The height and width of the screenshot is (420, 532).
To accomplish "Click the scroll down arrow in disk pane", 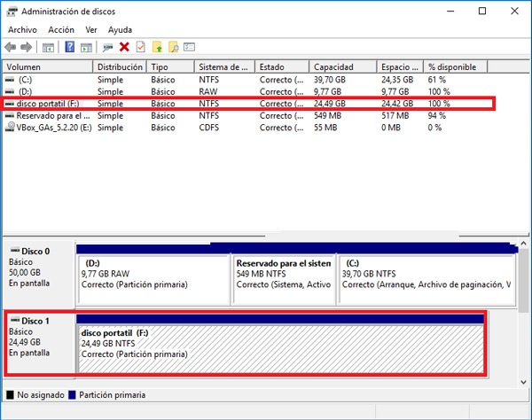I will pyautogui.click(x=523, y=382).
